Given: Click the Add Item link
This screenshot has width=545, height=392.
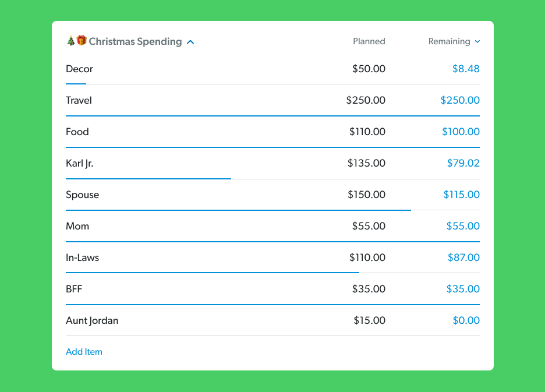Looking at the screenshot, I should coord(84,352).
